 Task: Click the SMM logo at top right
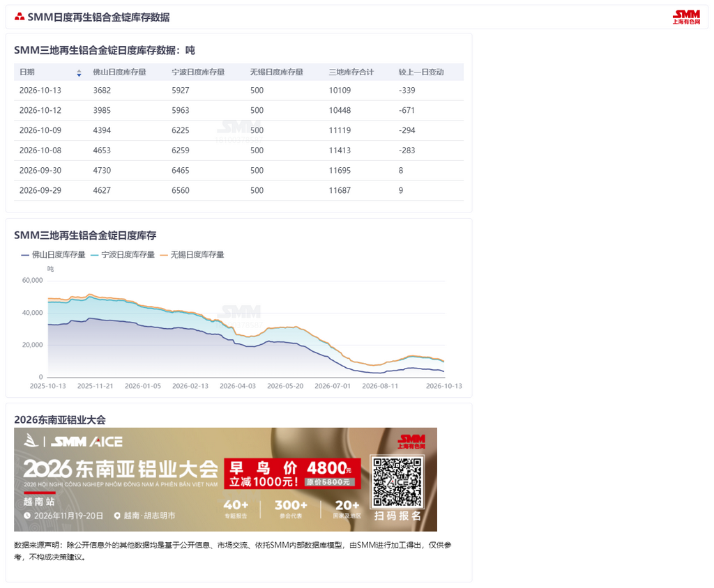(x=686, y=17)
